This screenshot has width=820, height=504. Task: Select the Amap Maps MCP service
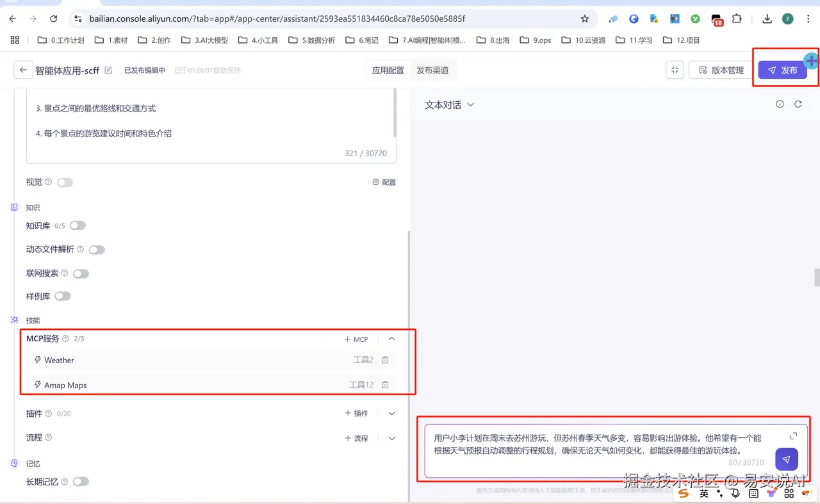[211, 385]
